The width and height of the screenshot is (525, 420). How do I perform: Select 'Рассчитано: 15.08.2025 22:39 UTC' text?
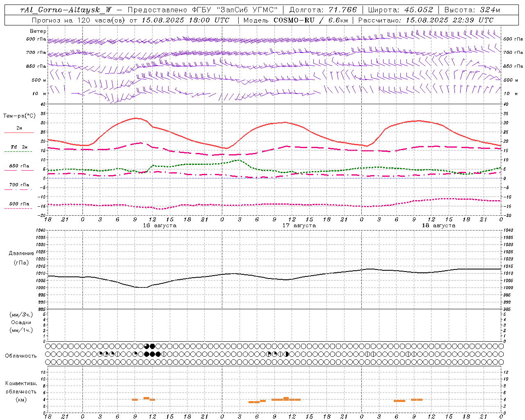coord(426,20)
